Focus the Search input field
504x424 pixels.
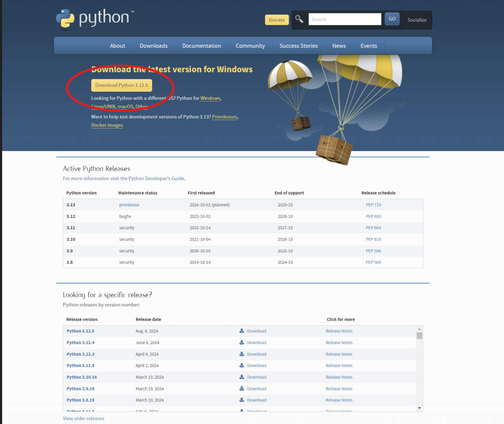point(345,19)
